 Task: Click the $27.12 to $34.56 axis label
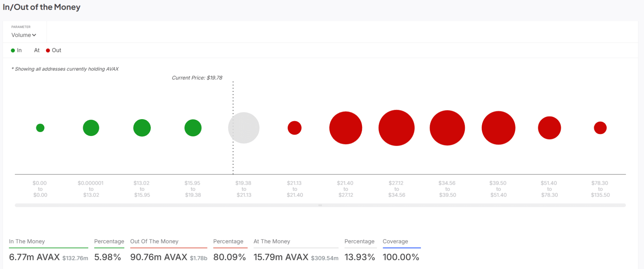[397, 189]
